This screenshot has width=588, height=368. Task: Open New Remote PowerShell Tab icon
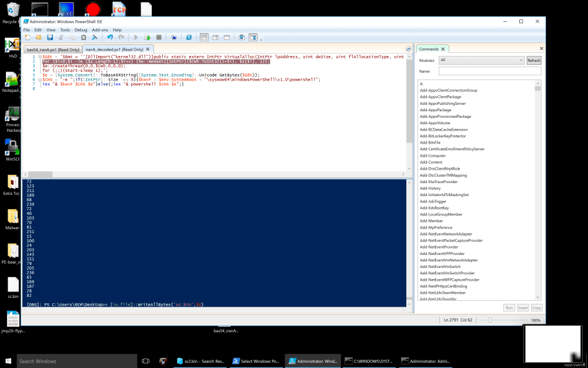174,37
